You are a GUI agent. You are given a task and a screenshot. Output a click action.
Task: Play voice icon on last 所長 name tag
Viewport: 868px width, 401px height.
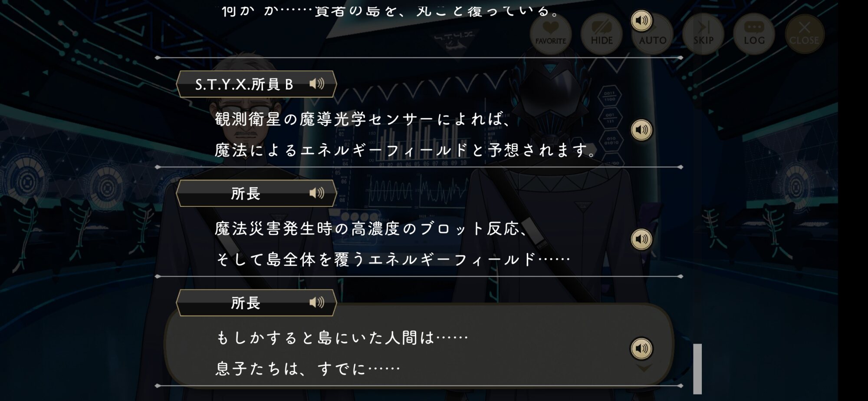pyautogui.click(x=317, y=302)
